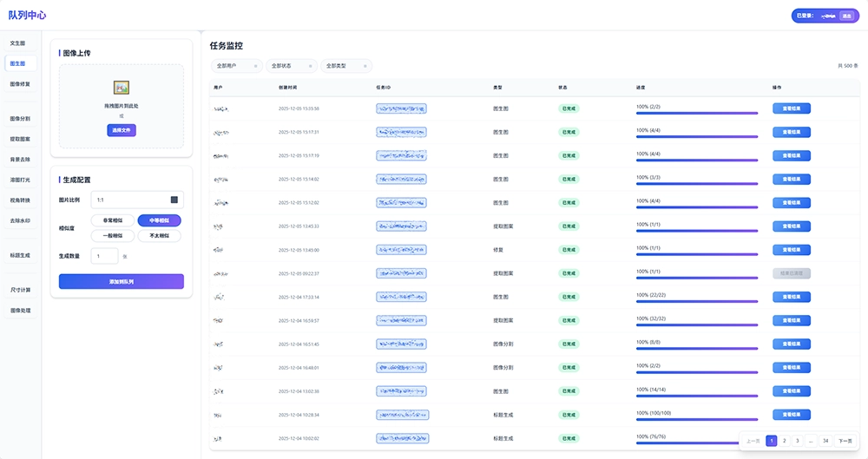This screenshot has width=868, height=459.
Task: Clear the 全部用户 filter with its x icon
Action: [x=255, y=66]
